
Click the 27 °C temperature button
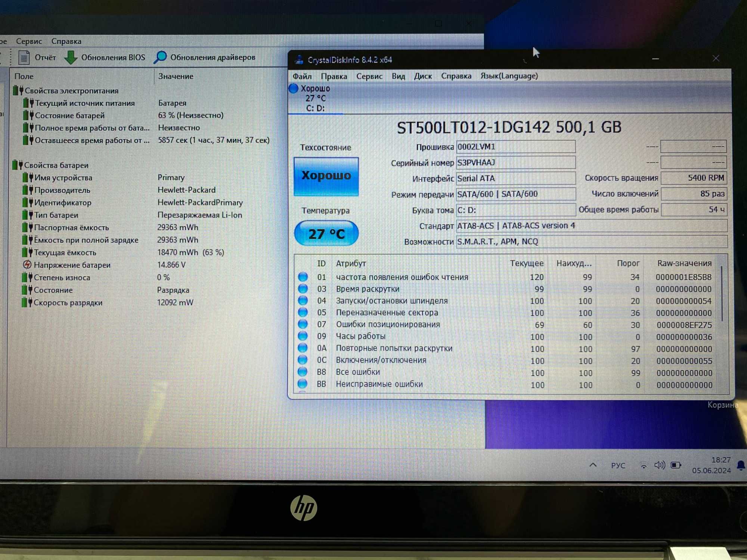pyautogui.click(x=326, y=233)
